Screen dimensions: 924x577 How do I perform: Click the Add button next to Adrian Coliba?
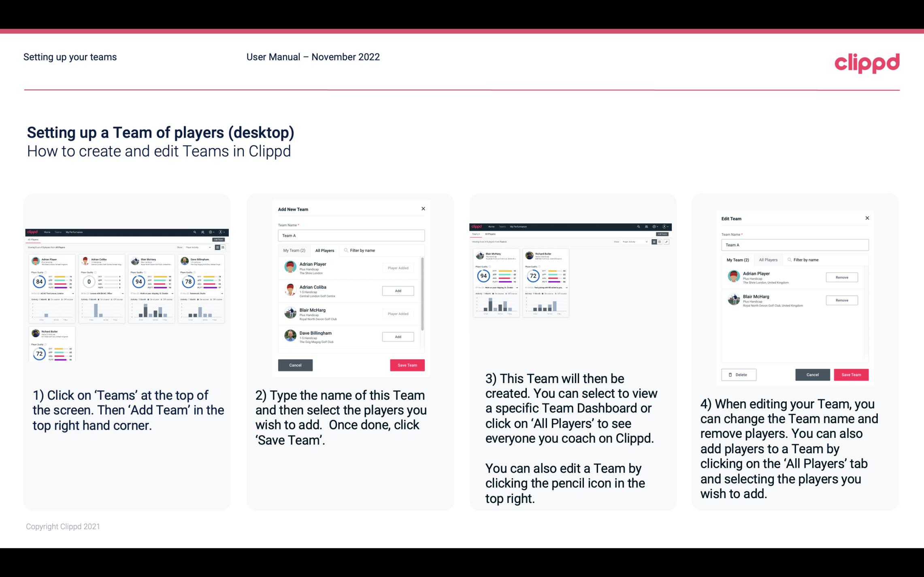tap(397, 290)
